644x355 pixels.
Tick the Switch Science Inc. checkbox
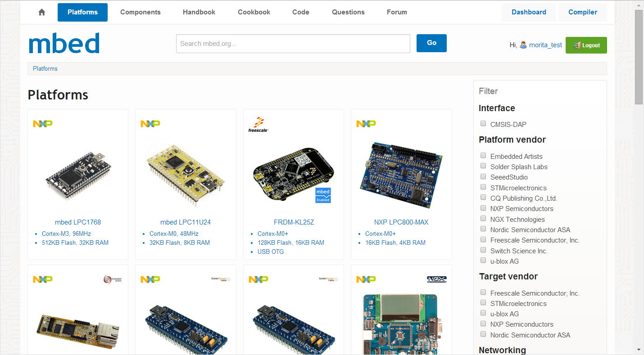pyautogui.click(x=483, y=250)
